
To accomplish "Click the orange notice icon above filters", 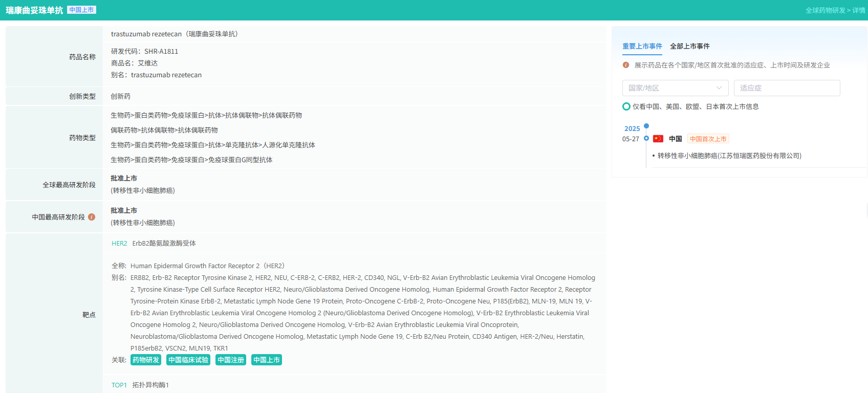I will (626, 65).
